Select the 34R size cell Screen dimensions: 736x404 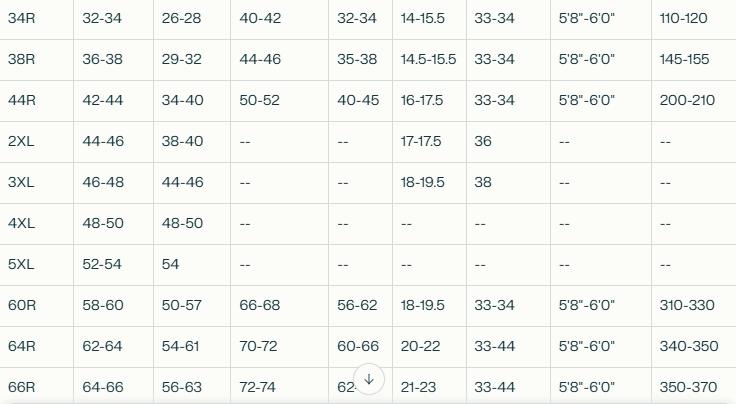click(x=22, y=18)
